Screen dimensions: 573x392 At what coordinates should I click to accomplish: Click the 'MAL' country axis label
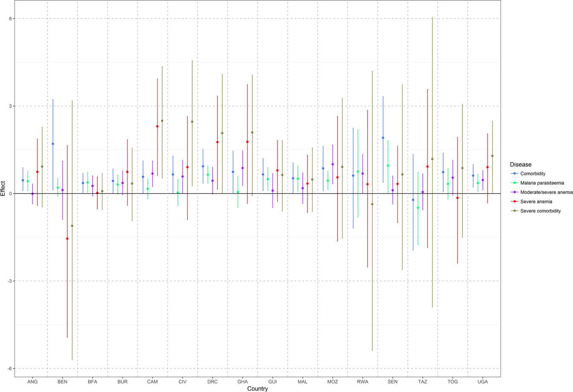[303, 382]
